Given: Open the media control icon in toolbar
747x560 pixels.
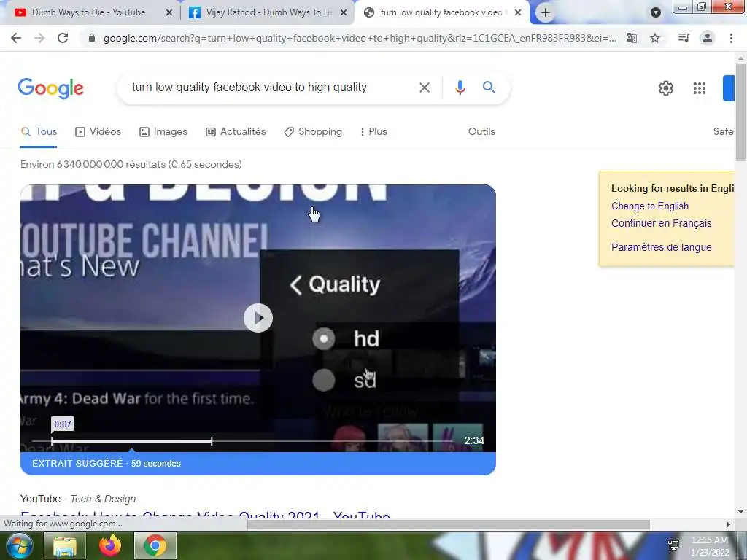Looking at the screenshot, I should pos(684,38).
